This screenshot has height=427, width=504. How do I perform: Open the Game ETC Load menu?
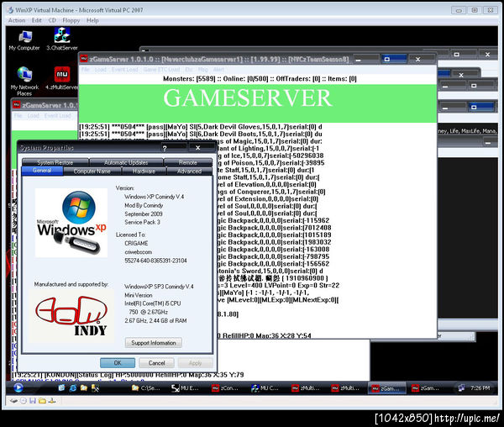(161, 70)
